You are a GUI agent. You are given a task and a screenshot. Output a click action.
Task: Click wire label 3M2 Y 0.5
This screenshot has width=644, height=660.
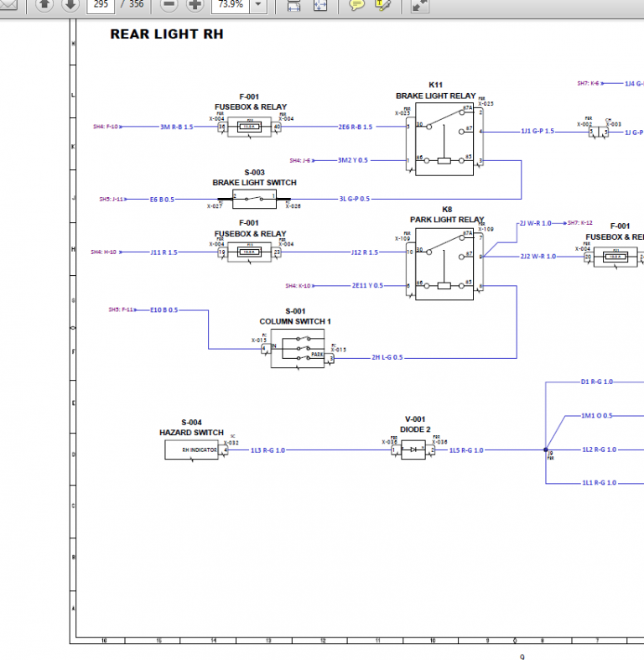pos(353,160)
